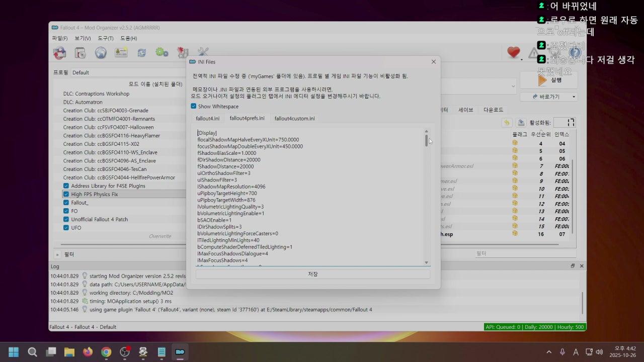The width and height of the screenshot is (644, 362).
Task: Open the 도구(T) menu
Action: (106, 38)
